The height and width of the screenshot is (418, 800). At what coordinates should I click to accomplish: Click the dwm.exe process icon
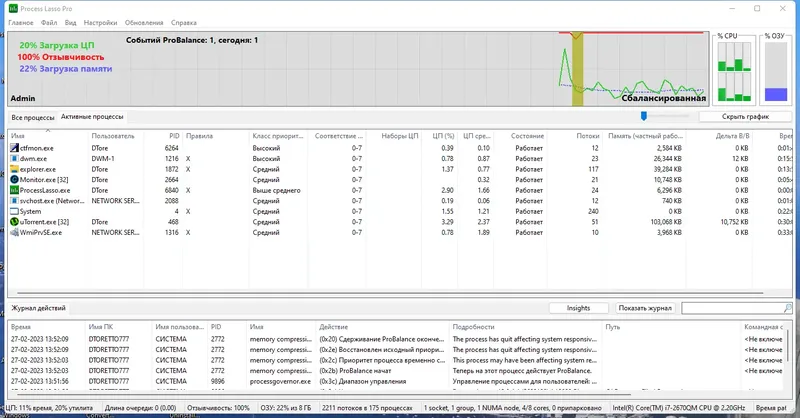tap(14, 159)
